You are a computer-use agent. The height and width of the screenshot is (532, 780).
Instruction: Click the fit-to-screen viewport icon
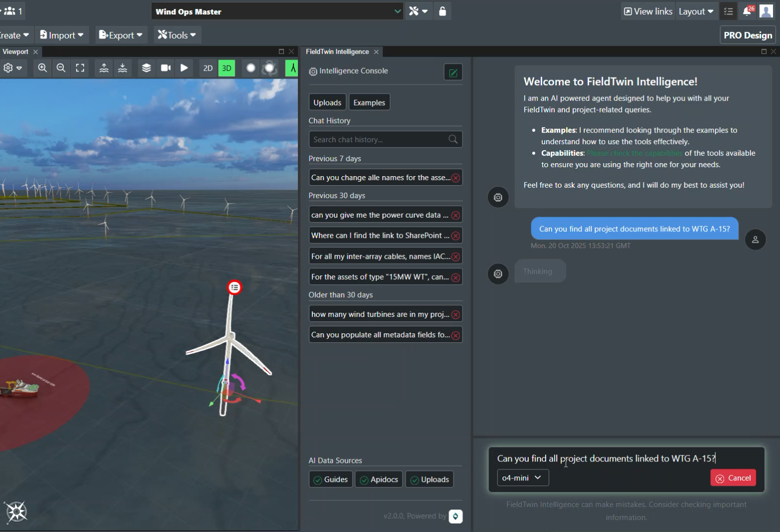(80, 68)
